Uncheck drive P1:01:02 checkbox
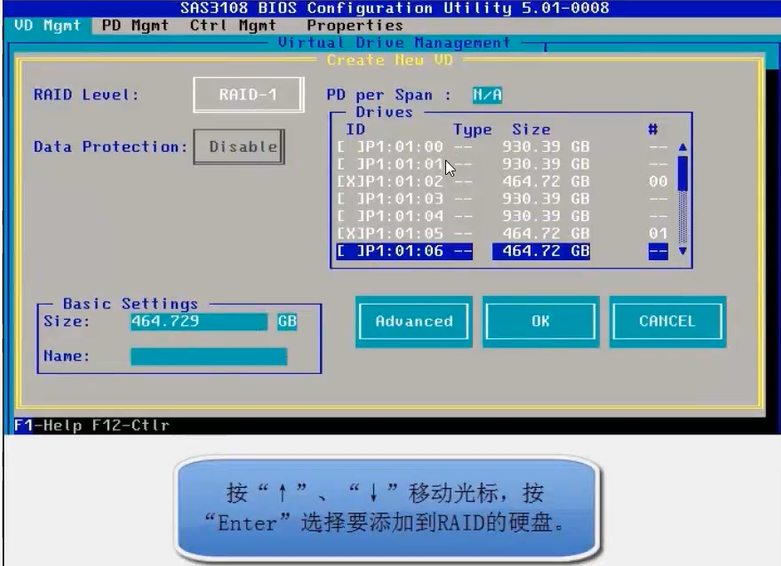 (351, 181)
